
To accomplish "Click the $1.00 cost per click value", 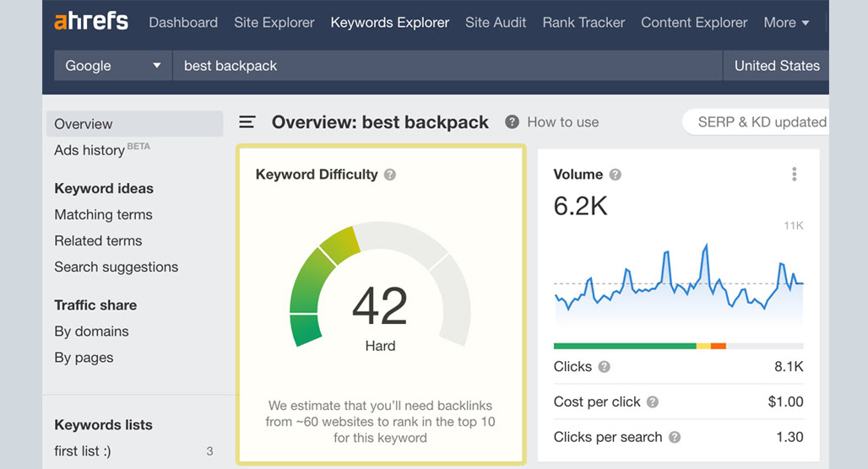I will tap(785, 402).
